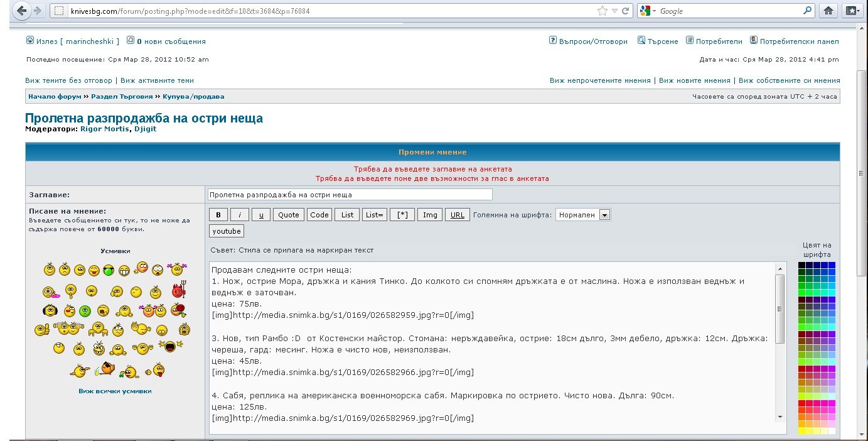Insert the smiley sticking its tongue out
This screenshot has width=868, height=441.
click(x=156, y=370)
